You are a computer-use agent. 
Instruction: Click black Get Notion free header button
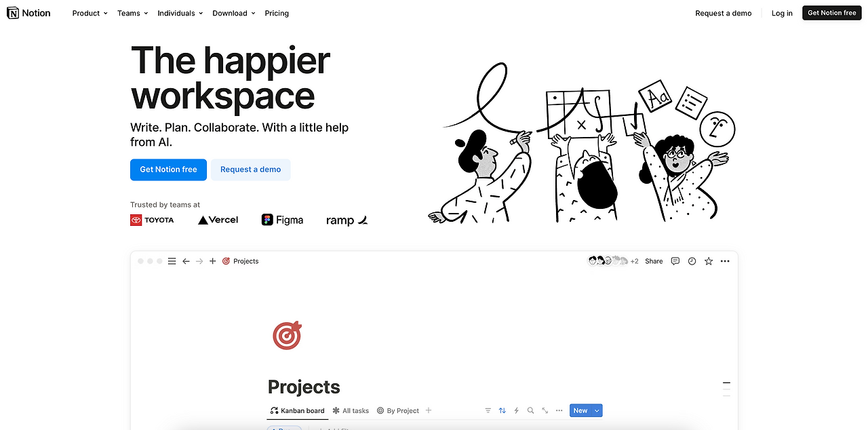(x=832, y=13)
